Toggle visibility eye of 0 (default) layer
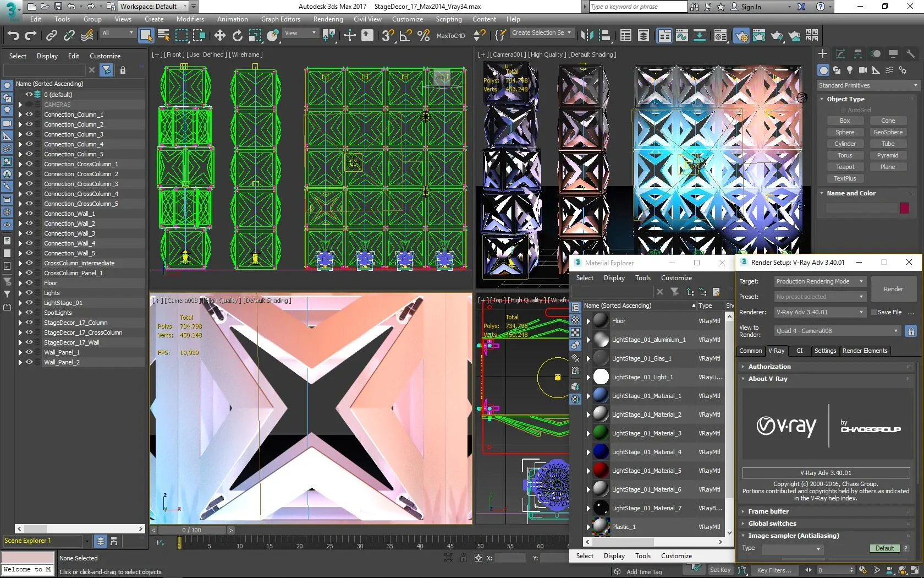The width and height of the screenshot is (924, 578). (x=29, y=94)
